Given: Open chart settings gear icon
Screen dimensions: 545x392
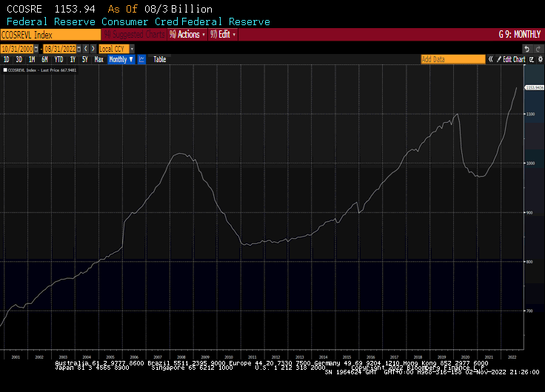Looking at the screenshot, I should coord(539,59).
